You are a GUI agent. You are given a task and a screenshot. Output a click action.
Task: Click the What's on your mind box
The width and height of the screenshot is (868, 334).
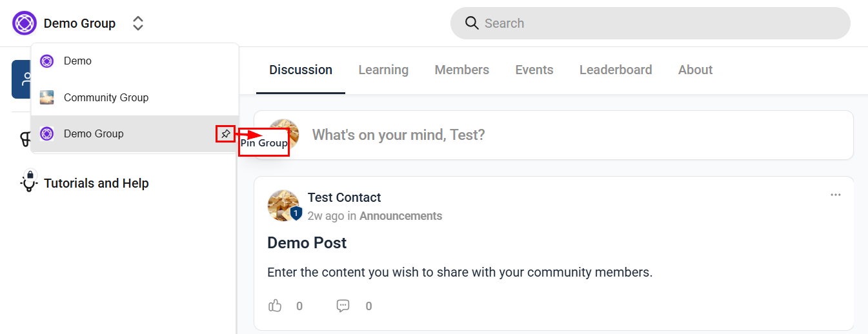554,135
